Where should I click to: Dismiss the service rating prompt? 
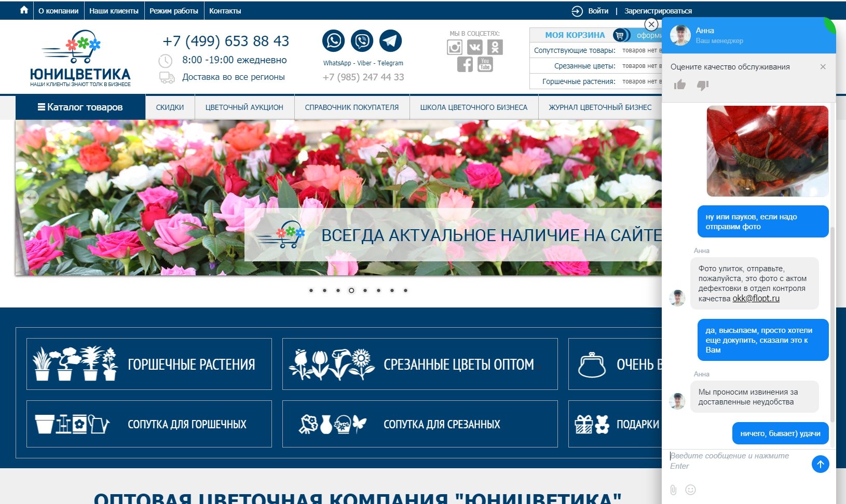pyautogui.click(x=823, y=67)
